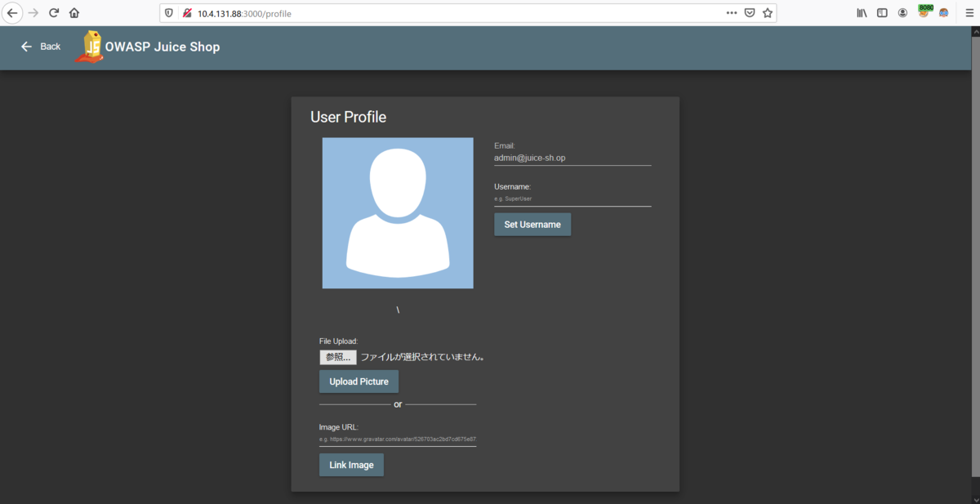Click the Upload Picture button
980x504 pixels.
[359, 381]
